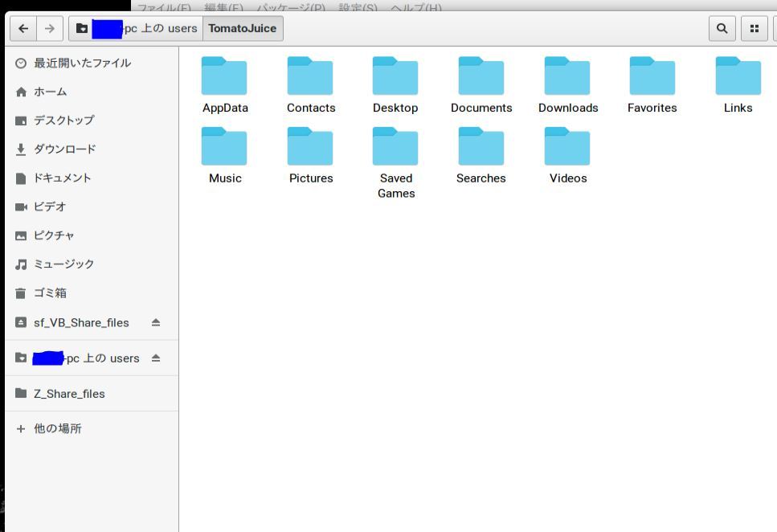Switch view with the grid icon button
777x532 pixels.
pos(754,29)
